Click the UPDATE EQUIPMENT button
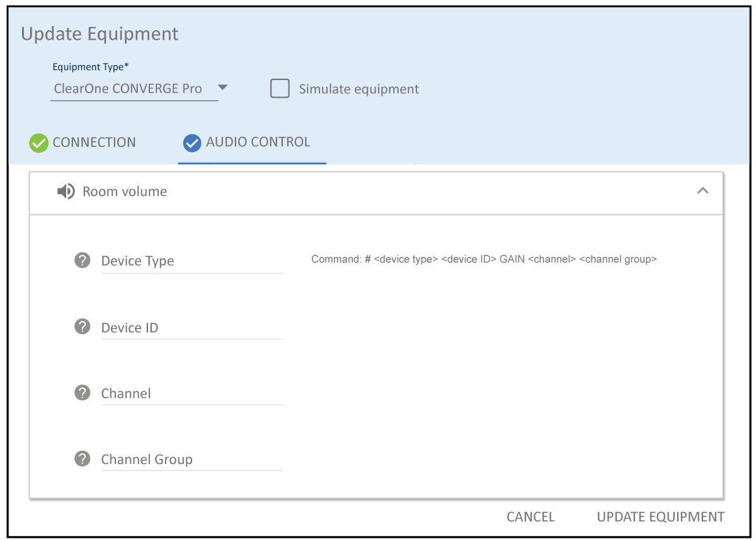This screenshot has width=756, height=541. coord(660,517)
